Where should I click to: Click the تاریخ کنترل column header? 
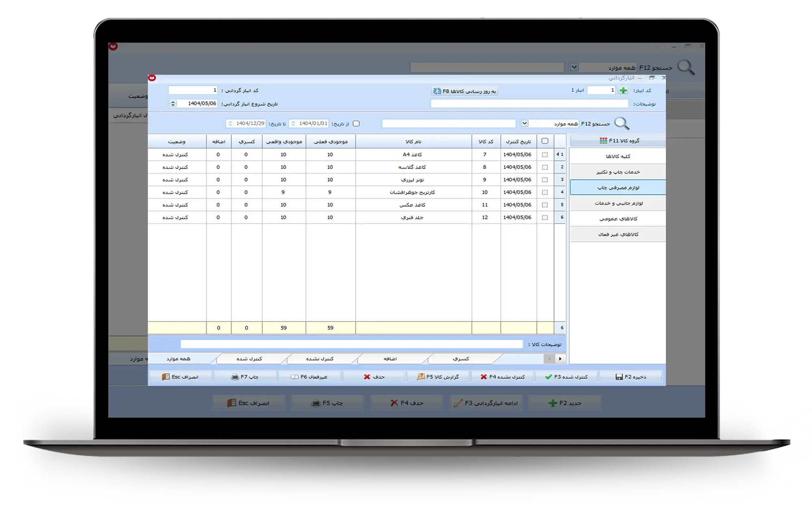[518, 142]
